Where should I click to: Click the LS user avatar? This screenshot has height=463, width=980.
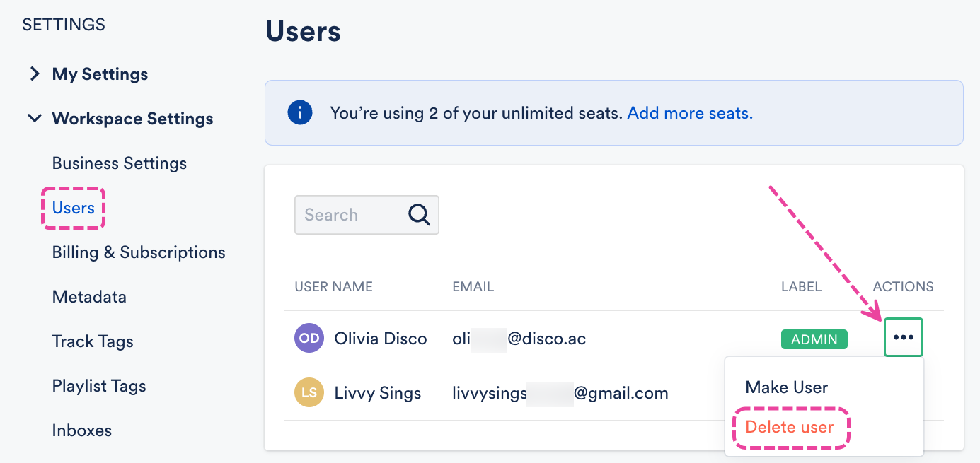(309, 393)
